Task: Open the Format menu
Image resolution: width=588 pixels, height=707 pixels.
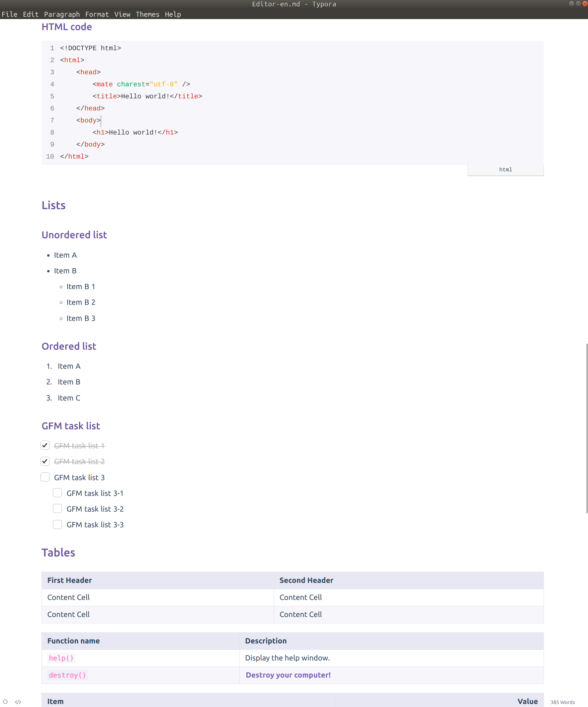Action: (x=97, y=14)
